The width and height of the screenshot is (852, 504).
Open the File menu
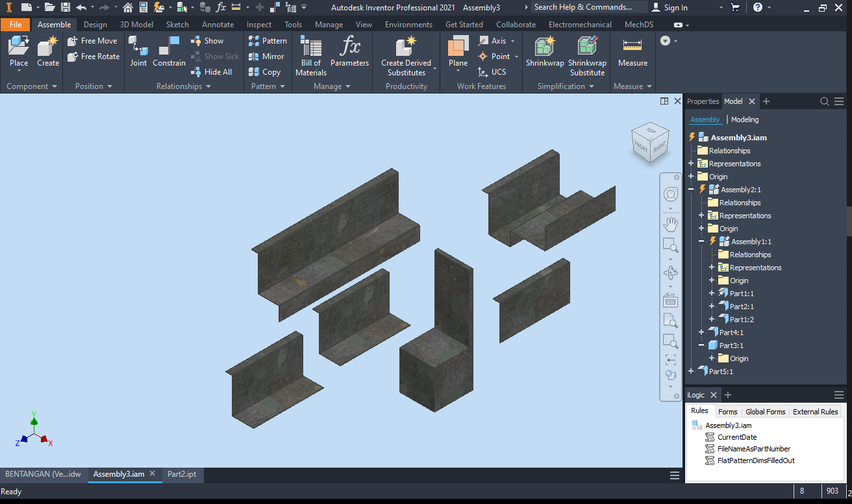(16, 25)
